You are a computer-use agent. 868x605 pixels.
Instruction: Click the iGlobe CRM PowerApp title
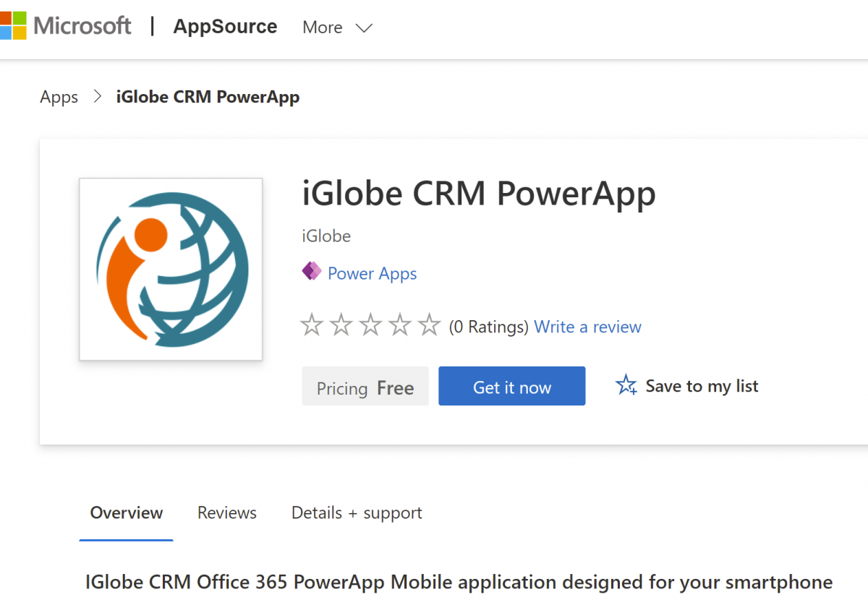[x=479, y=193]
